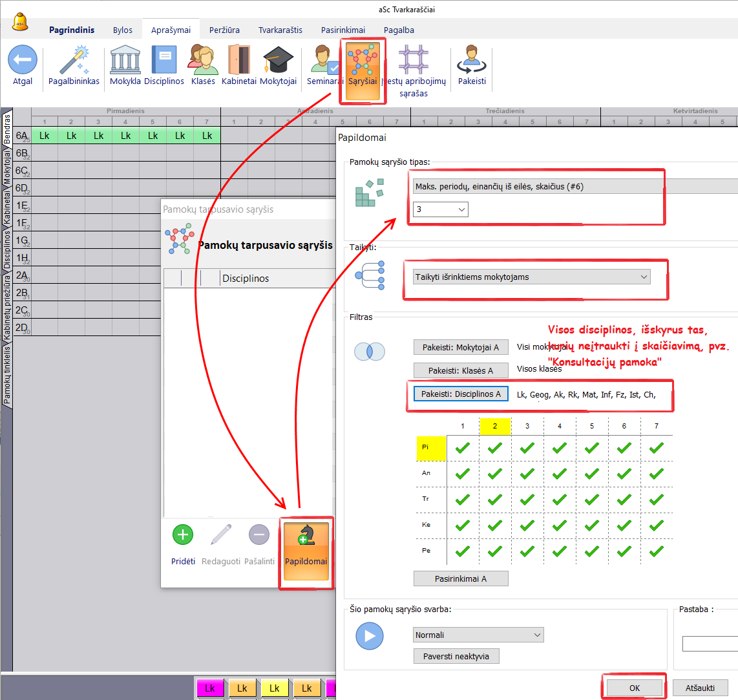
Task: Open the Normali importance dropdown
Action: coord(478,635)
